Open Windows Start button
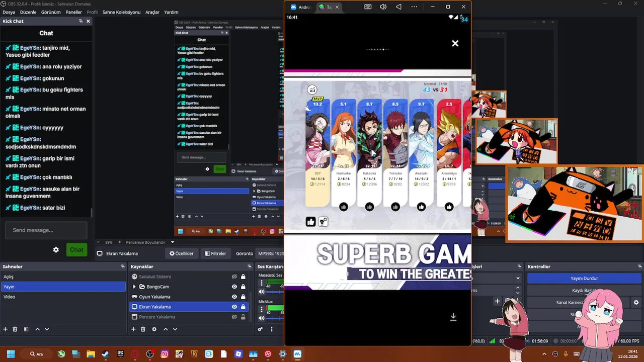The height and width of the screenshot is (362, 644). point(11,354)
